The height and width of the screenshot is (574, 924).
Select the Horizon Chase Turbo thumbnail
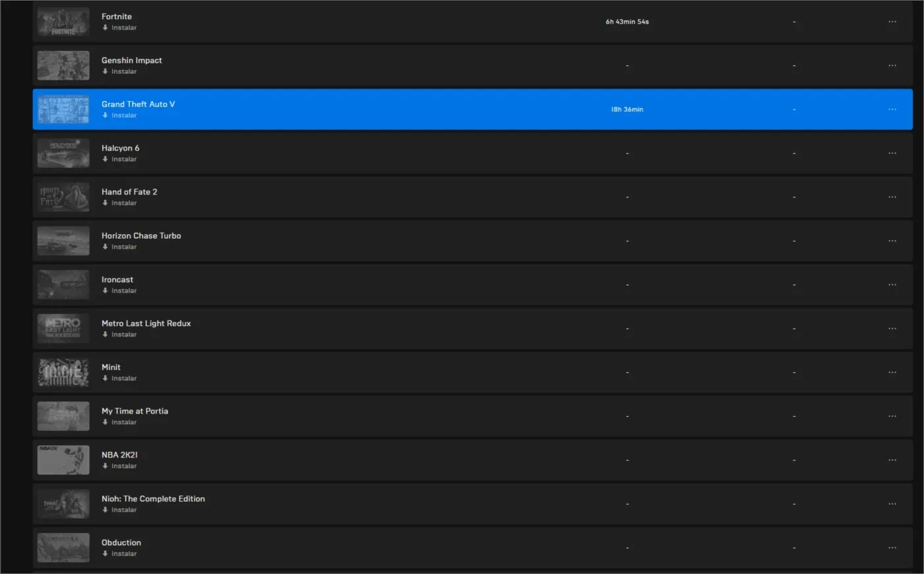tap(63, 241)
